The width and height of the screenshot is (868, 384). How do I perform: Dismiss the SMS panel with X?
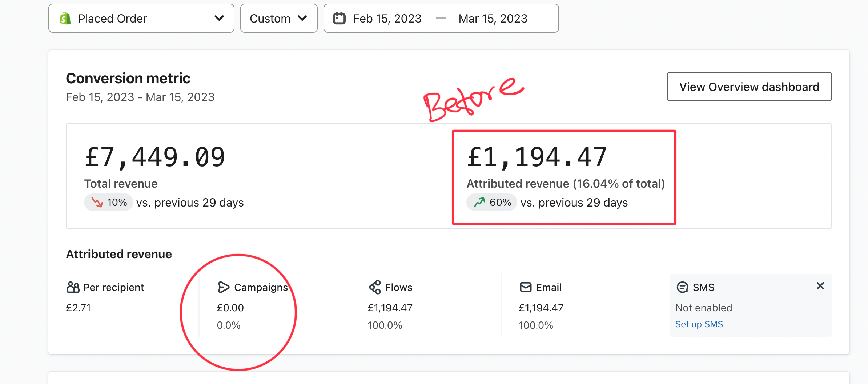(x=820, y=286)
